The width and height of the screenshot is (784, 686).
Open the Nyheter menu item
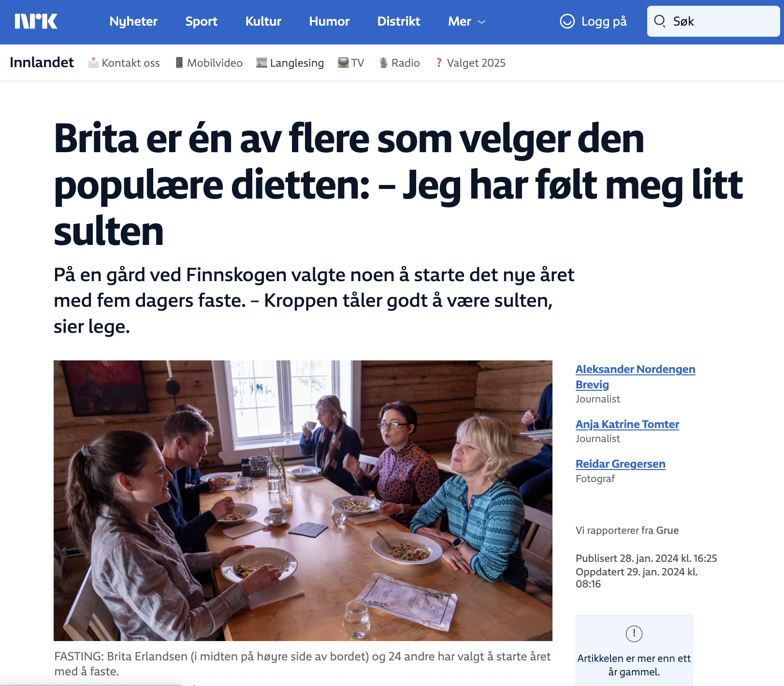[133, 21]
